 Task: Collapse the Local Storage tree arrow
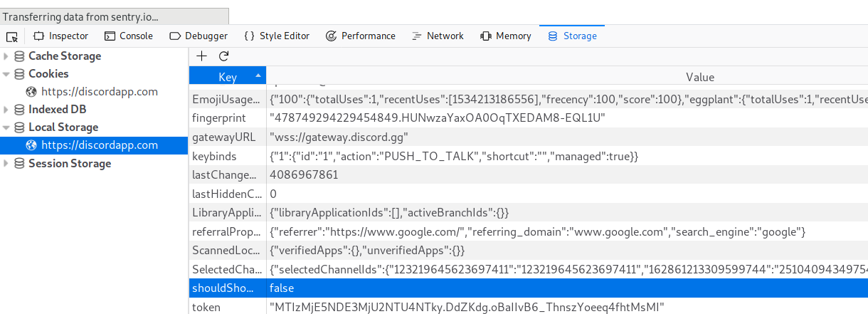(x=6, y=127)
